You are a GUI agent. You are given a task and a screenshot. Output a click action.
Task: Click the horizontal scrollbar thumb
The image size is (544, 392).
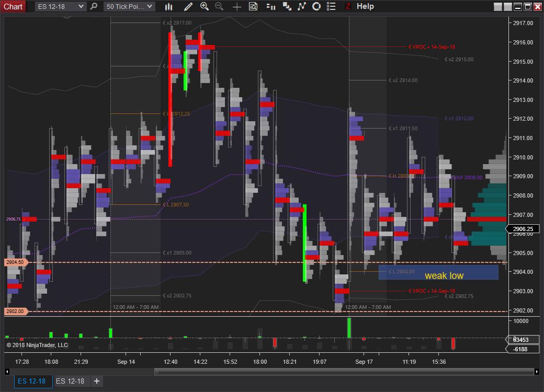point(344,372)
